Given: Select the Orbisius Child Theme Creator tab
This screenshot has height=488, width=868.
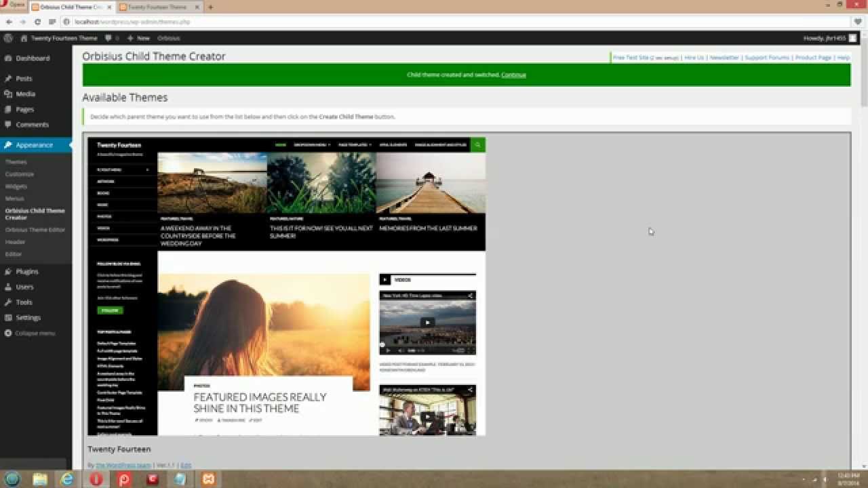Looking at the screenshot, I should (x=73, y=7).
